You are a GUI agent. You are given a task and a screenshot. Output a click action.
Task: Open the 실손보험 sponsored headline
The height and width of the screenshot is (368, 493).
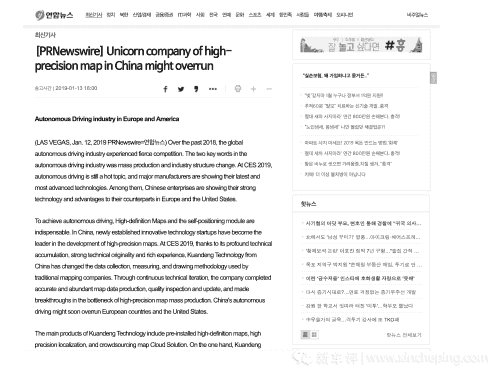tap(336, 76)
